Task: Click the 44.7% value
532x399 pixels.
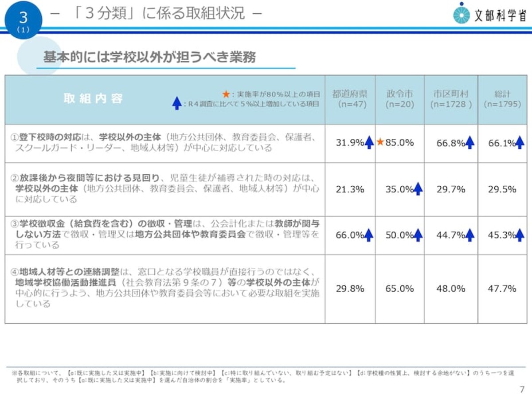Action: (x=450, y=235)
